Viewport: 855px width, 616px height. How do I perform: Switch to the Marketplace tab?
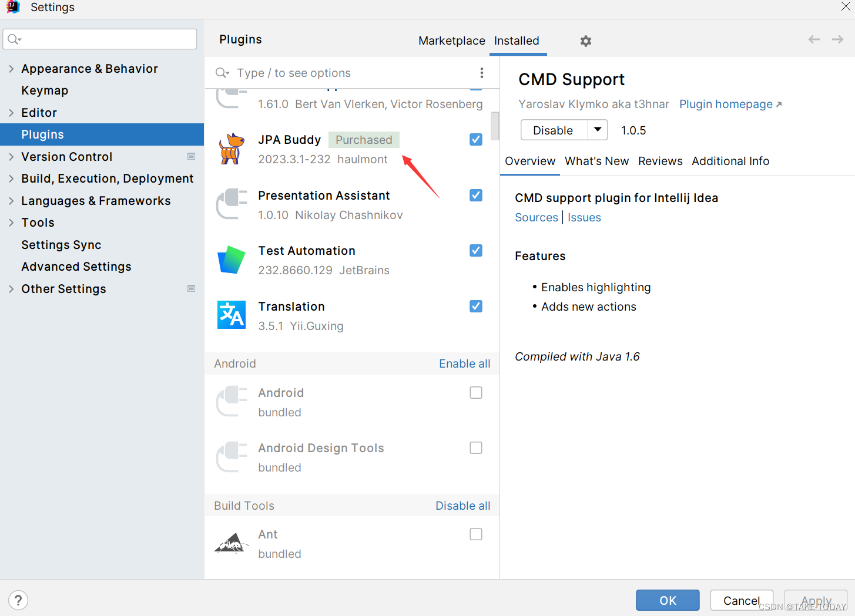click(452, 41)
